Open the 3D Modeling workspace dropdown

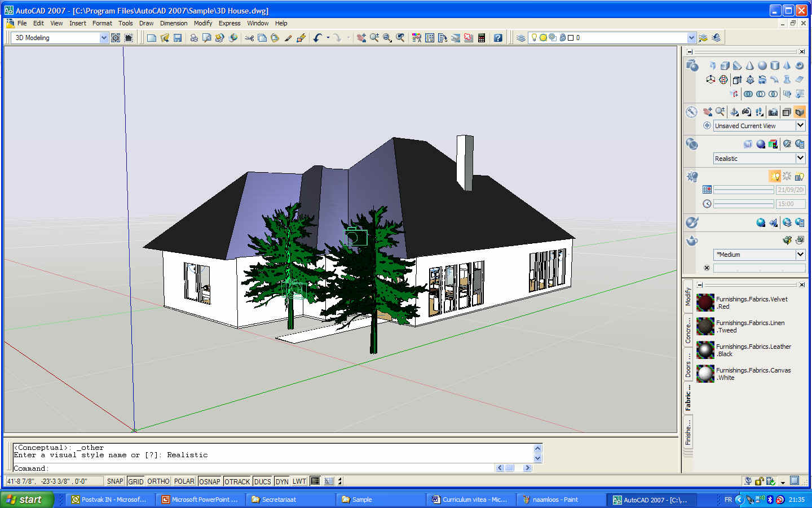click(x=104, y=38)
